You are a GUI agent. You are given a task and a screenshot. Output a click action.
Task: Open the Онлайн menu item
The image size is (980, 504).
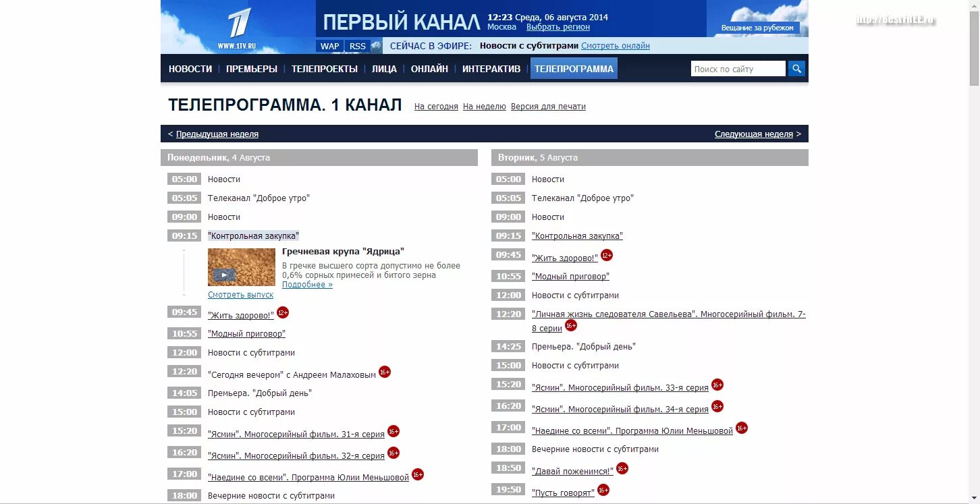[x=430, y=69]
